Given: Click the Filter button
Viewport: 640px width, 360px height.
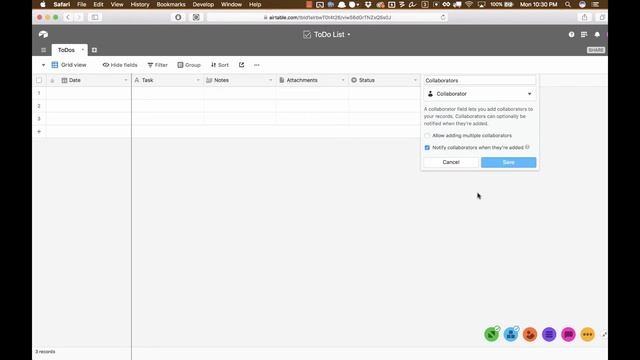Looking at the screenshot, I should [x=158, y=65].
